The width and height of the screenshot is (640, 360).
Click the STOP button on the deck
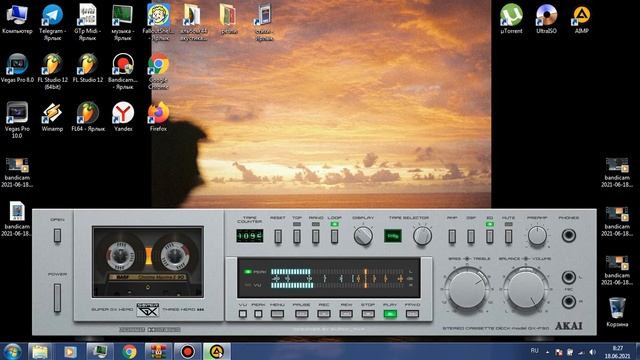coord(368,314)
